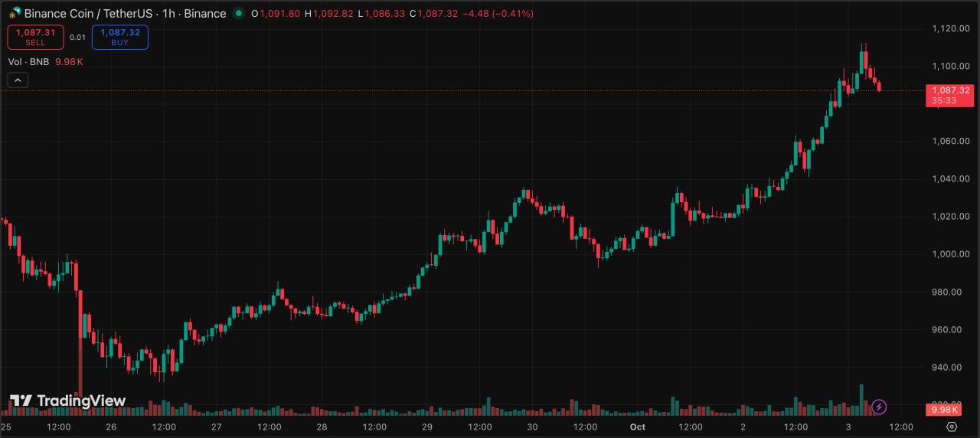Click the open price O1,091.80 value
Screen dimensions: 980x438
coord(275,14)
